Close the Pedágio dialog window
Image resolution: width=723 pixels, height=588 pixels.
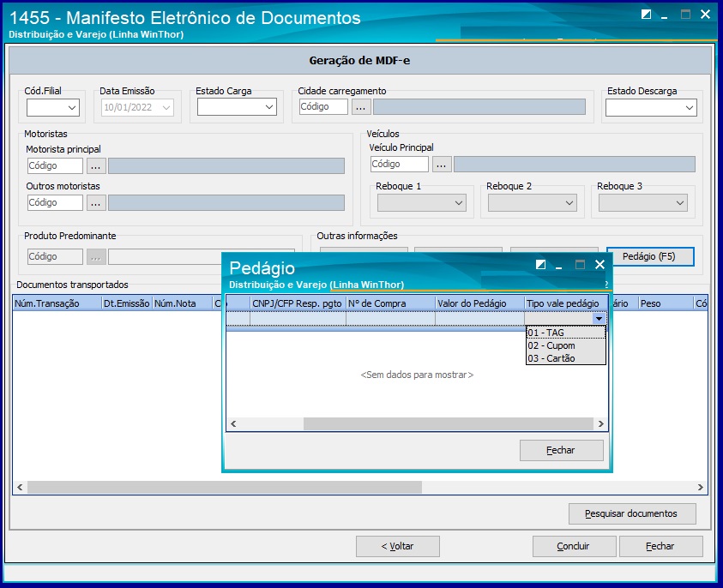599,265
